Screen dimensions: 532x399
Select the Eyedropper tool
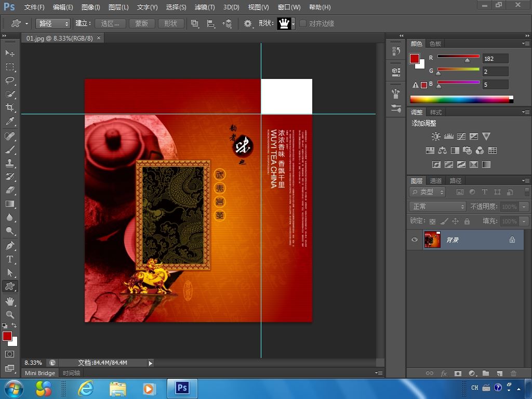click(x=10, y=121)
